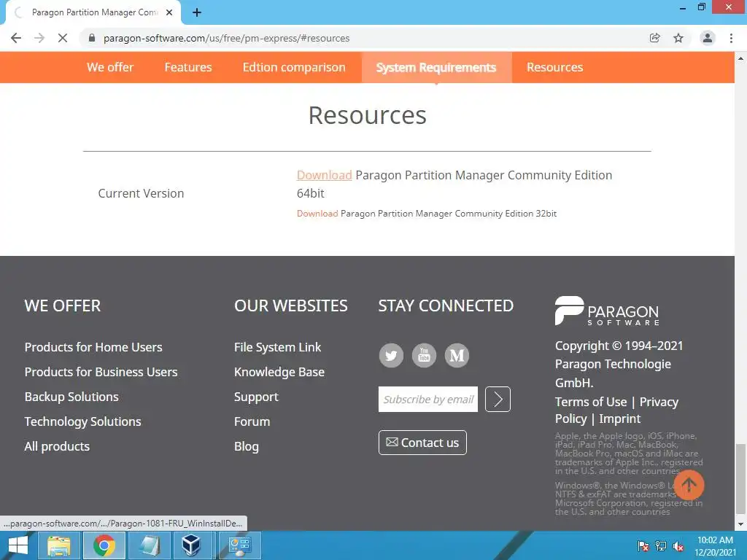The width and height of the screenshot is (747, 560).
Task: Click the page vertical scrollbar thumb
Action: pos(740,478)
